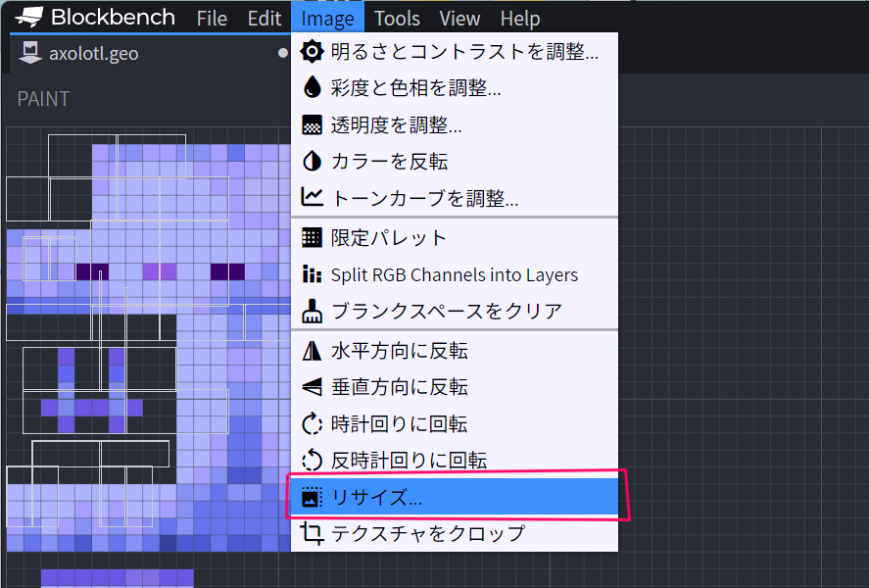Open the File menu

[212, 19]
